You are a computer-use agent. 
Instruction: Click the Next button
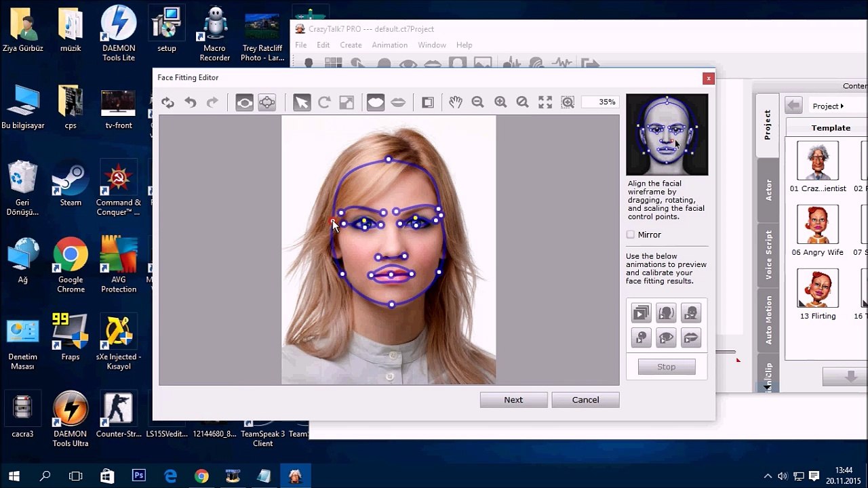pyautogui.click(x=513, y=400)
